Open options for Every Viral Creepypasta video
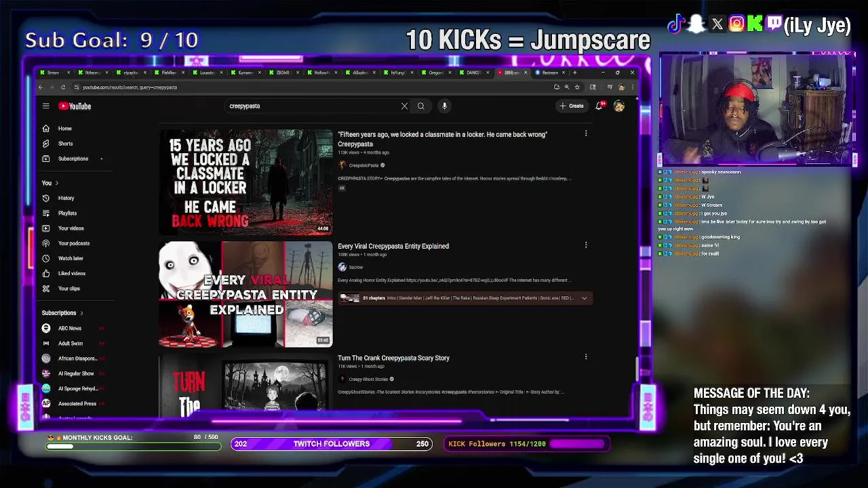868x488 pixels. pos(586,245)
